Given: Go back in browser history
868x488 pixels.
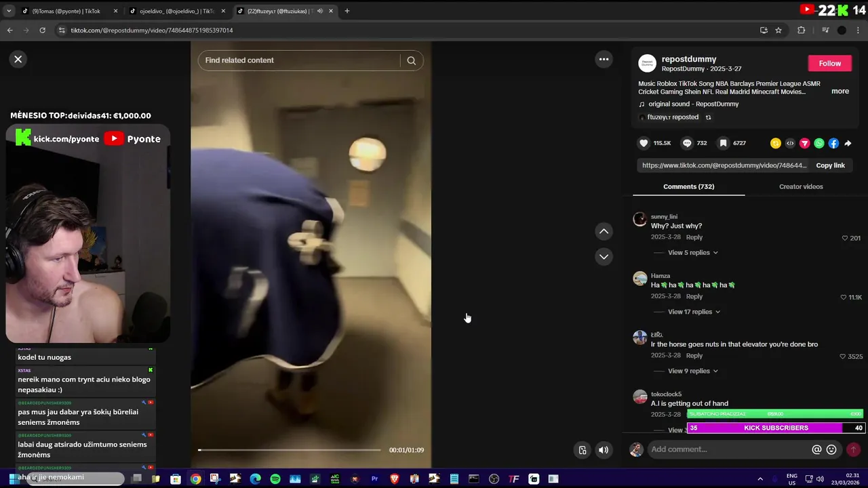Looking at the screenshot, I should [9, 30].
